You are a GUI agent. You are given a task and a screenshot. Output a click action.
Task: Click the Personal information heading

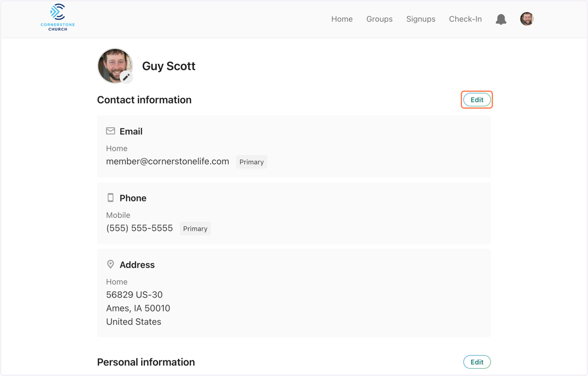pyautogui.click(x=146, y=362)
